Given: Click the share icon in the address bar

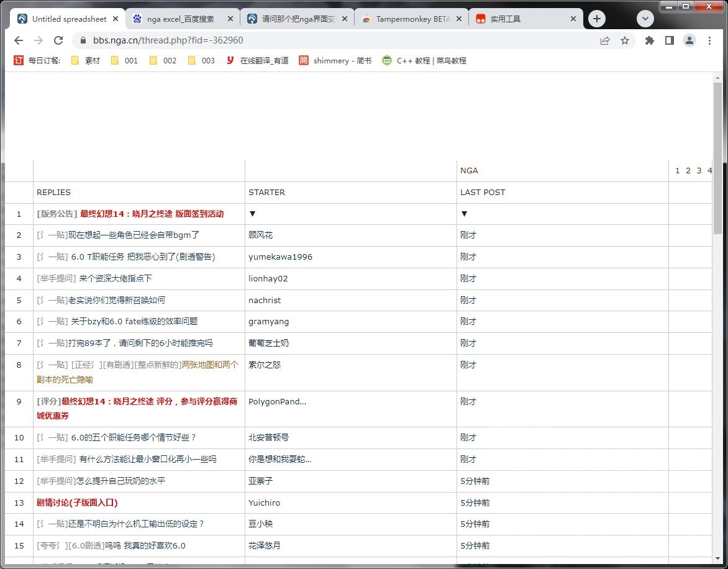Looking at the screenshot, I should coord(604,39).
